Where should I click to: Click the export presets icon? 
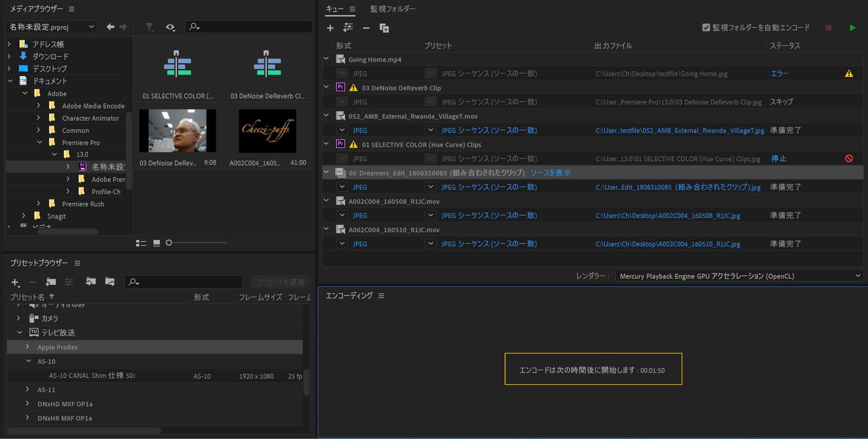tap(110, 282)
